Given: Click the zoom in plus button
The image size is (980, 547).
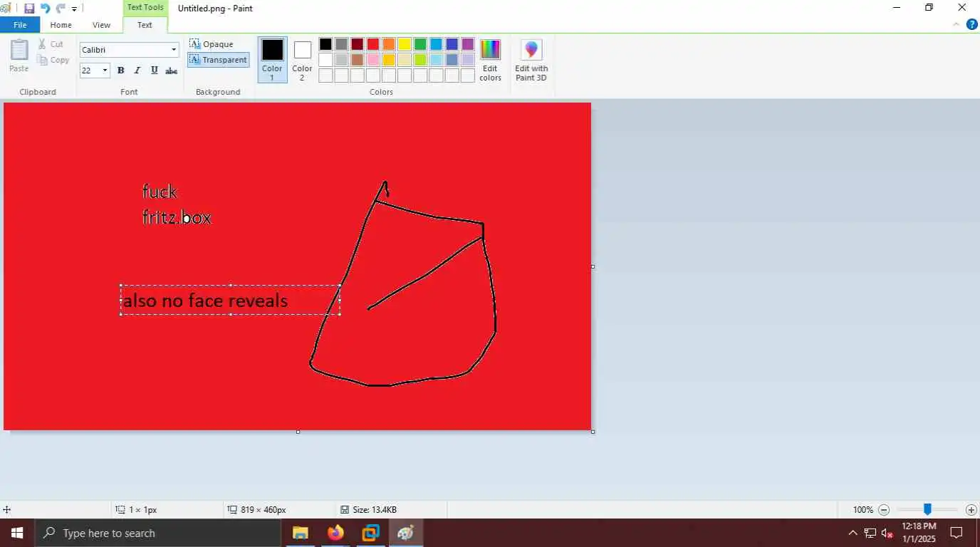Looking at the screenshot, I should [971, 510].
